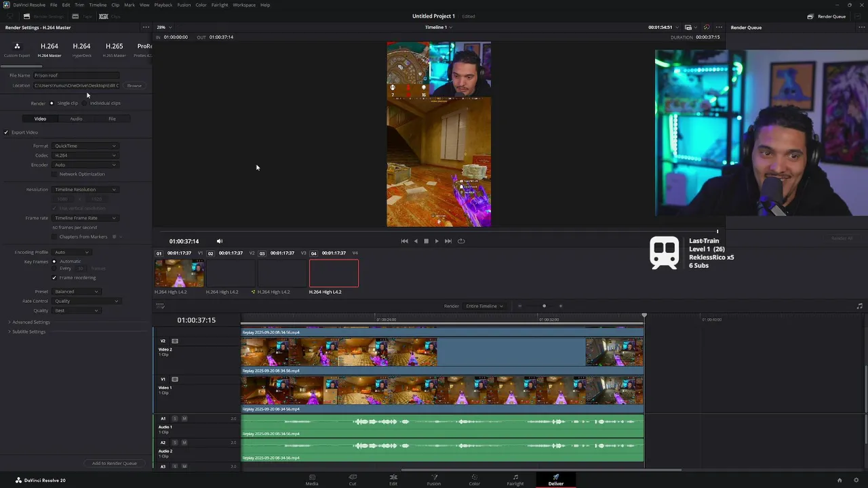Image resolution: width=868 pixels, height=488 pixels.
Task: Toggle the Render Queue panel button
Action: (825, 16)
